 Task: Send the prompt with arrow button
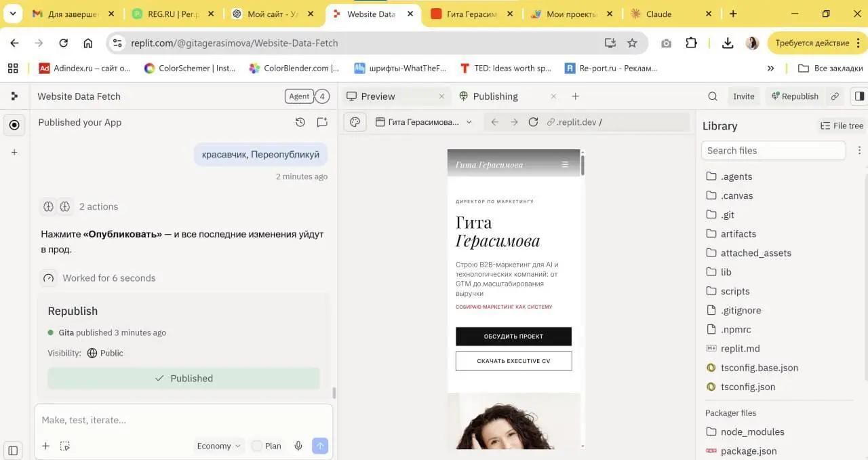coord(320,446)
